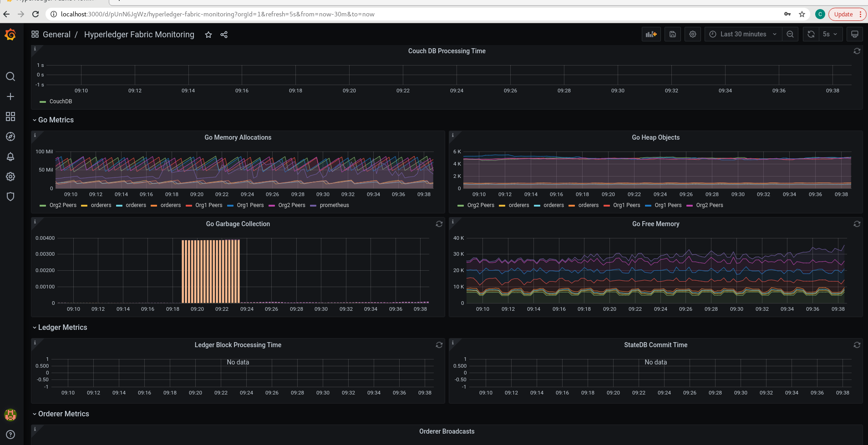Click the browser reload button
This screenshot has width=868, height=445.
(x=36, y=14)
